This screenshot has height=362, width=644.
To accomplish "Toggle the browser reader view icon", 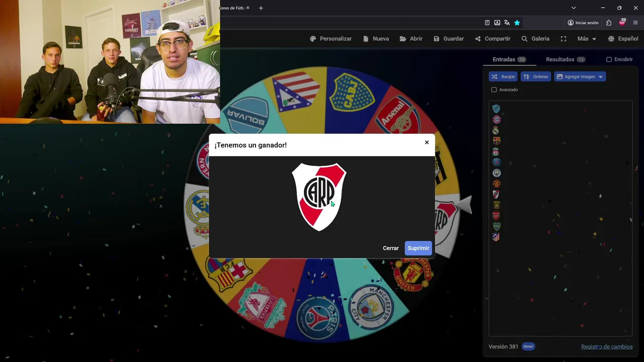I will click(487, 23).
